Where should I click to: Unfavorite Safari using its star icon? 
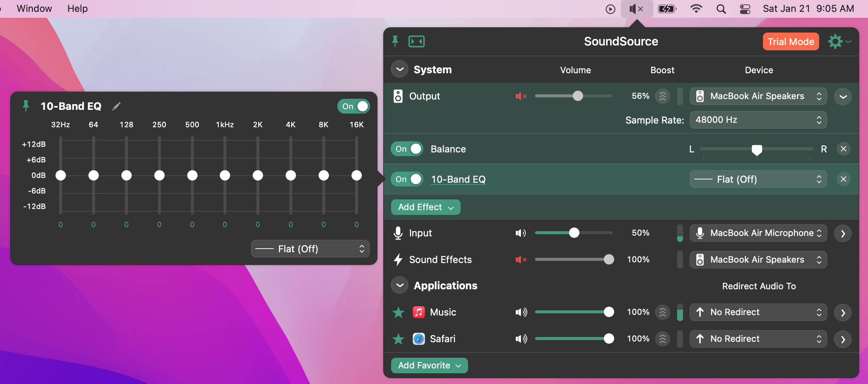tap(398, 339)
